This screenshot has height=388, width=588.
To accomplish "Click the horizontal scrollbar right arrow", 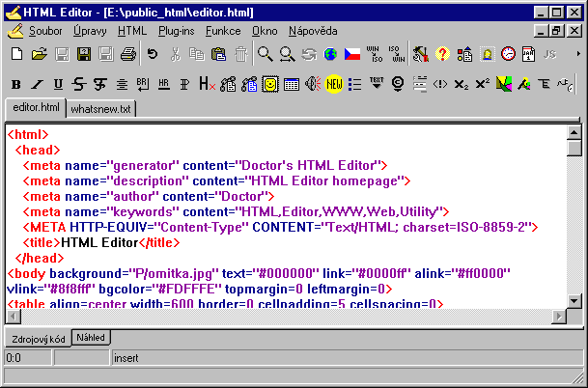I will click(x=559, y=317).
